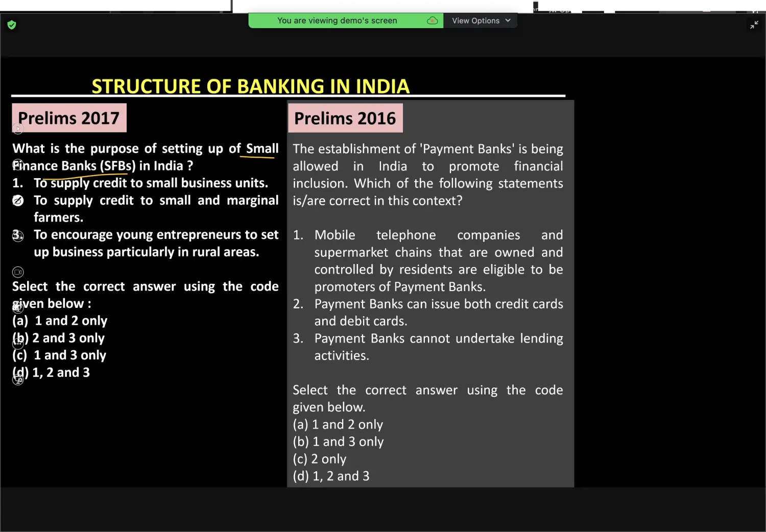This screenshot has width=766, height=532.
Task: Select the crossed-out pen icon beside statement 2
Action: [x=18, y=201]
